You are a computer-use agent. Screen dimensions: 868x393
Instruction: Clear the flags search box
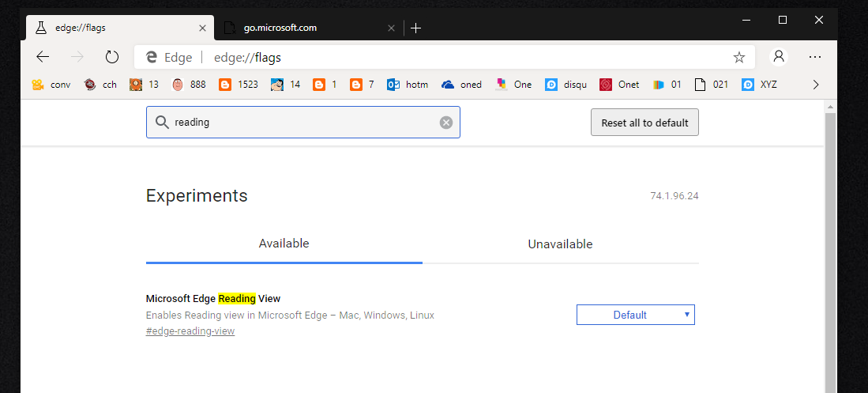coord(446,123)
